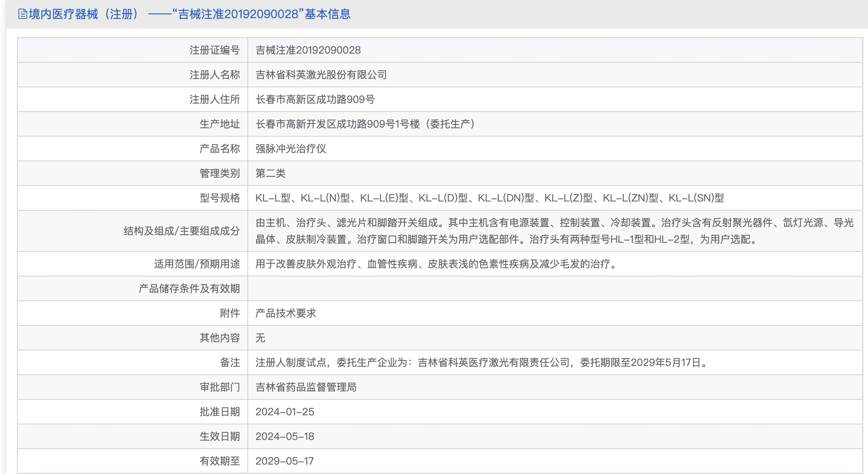The width and height of the screenshot is (868, 474).
Task: Click the 其他内容 label
Action: click(220, 338)
